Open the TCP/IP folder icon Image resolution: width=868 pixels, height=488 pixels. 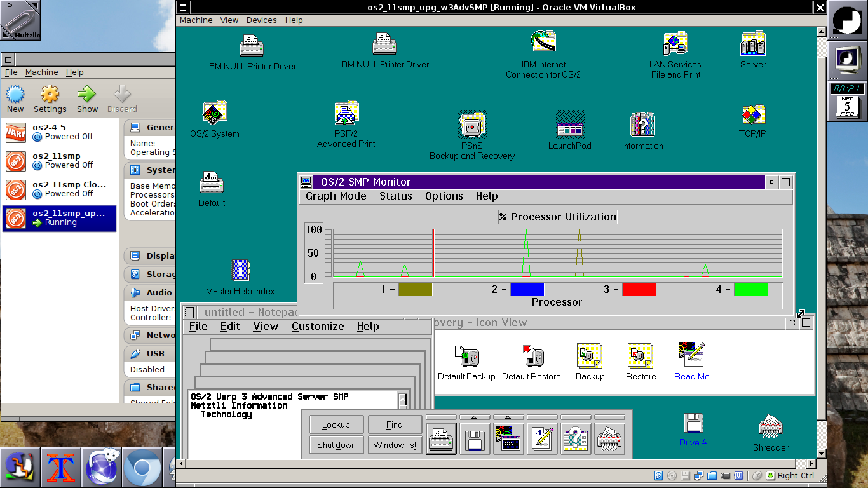click(752, 116)
